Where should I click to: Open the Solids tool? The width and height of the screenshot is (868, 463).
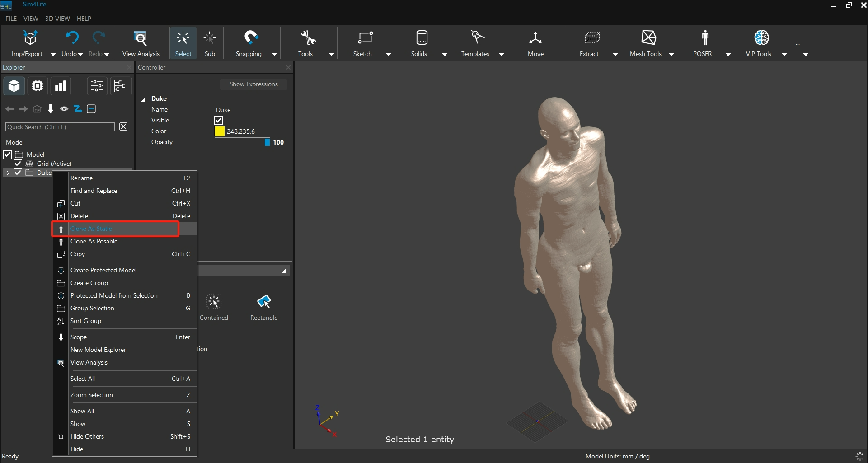tap(421, 38)
